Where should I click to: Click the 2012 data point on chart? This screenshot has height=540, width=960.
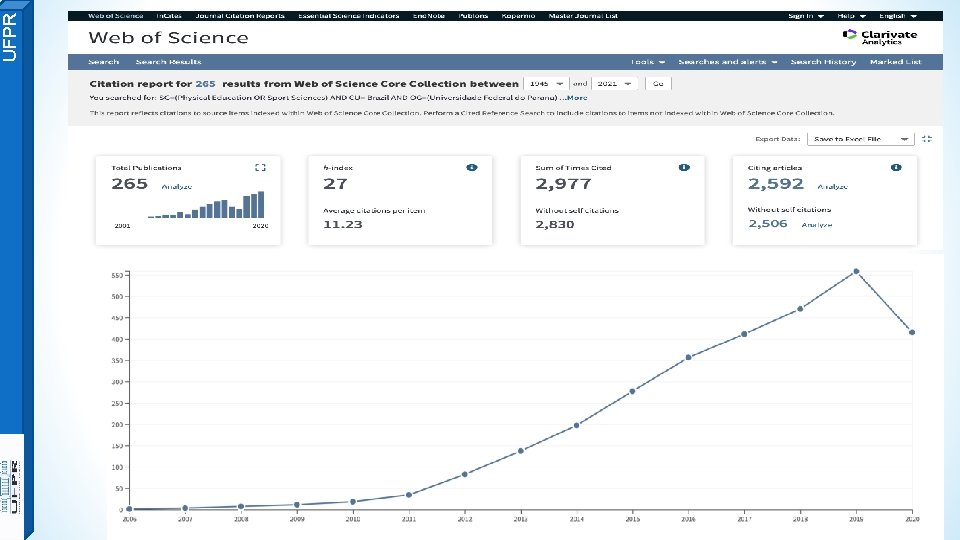click(465, 474)
